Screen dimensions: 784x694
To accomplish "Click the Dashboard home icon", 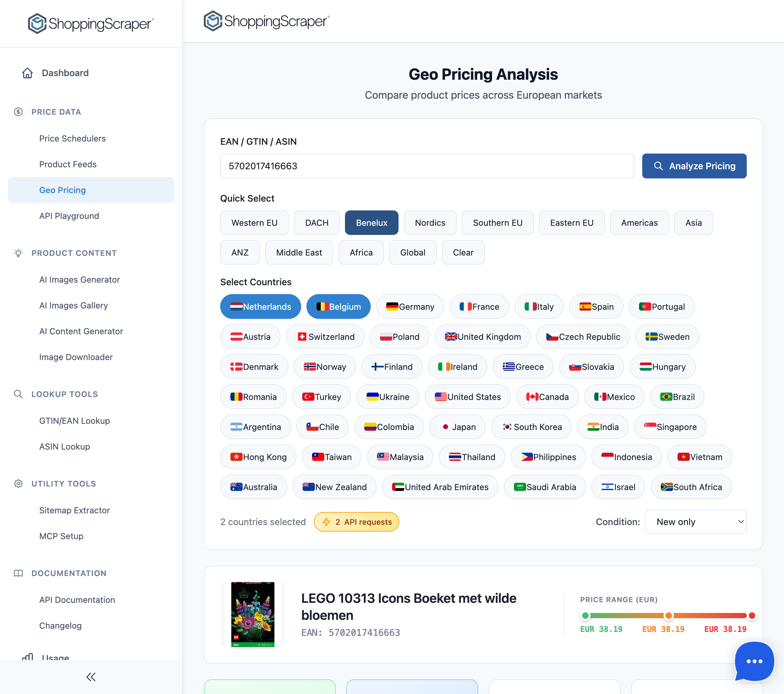I will [27, 73].
